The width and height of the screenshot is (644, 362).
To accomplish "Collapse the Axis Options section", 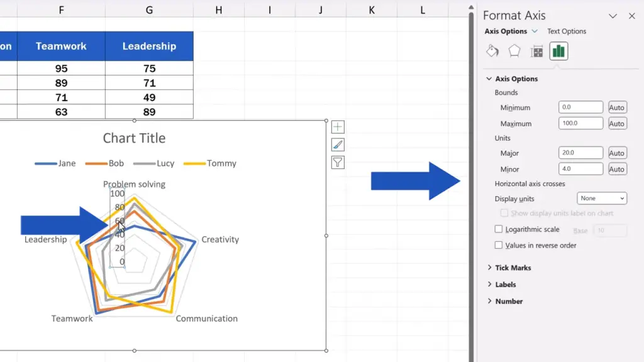I will tap(489, 79).
